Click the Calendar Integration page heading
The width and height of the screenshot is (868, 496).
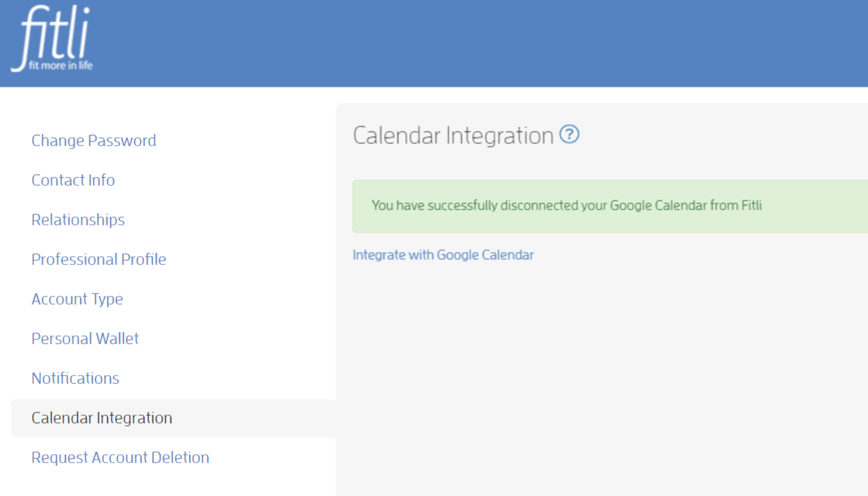point(453,136)
